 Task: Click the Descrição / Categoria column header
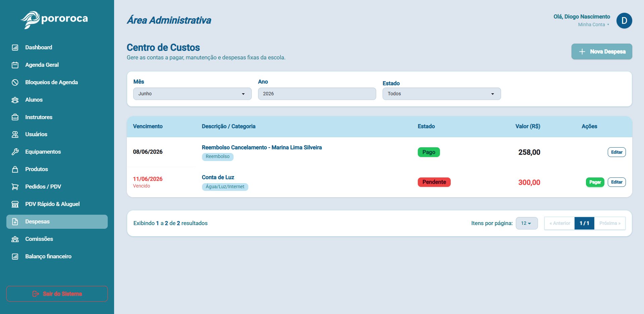tap(229, 126)
